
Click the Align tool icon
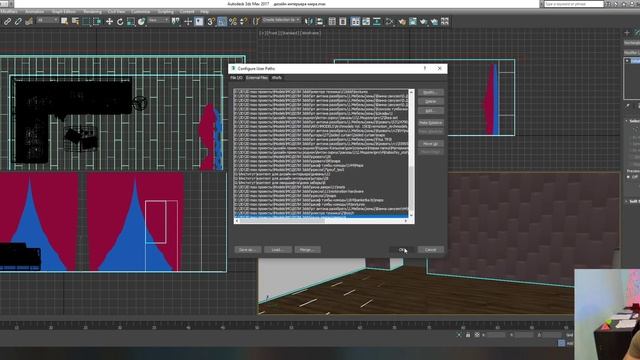click(x=320, y=22)
